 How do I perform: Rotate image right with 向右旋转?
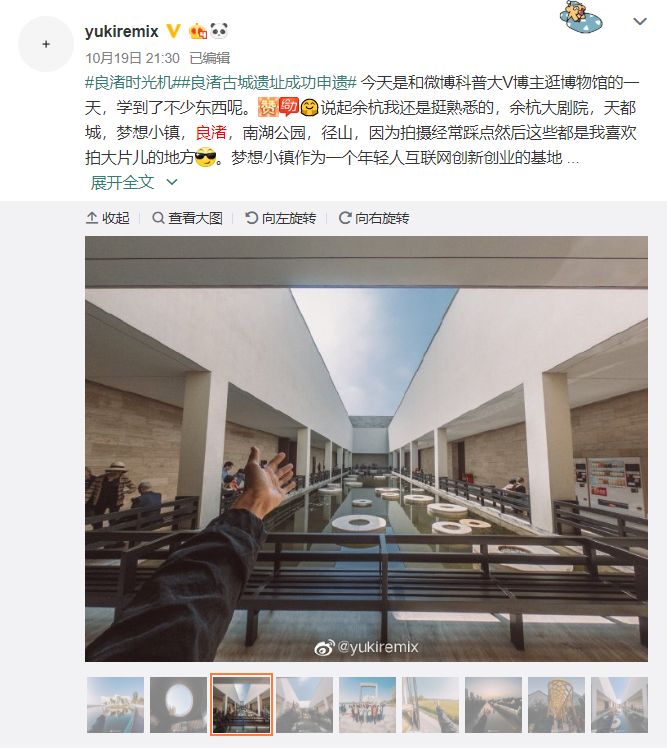pyautogui.click(x=374, y=218)
